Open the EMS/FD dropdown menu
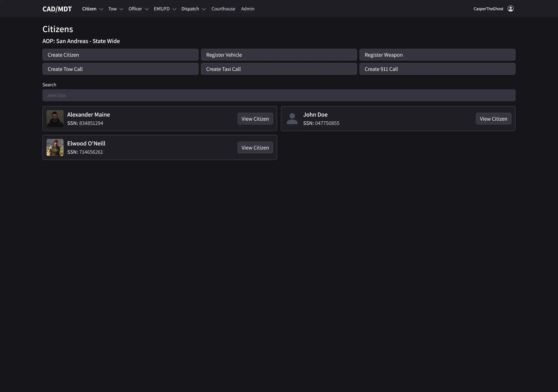 (165, 9)
